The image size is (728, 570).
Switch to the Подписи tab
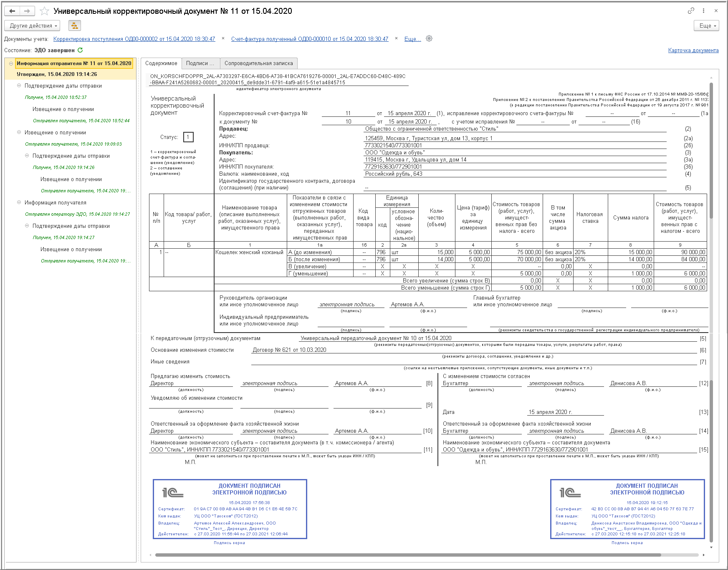200,63
